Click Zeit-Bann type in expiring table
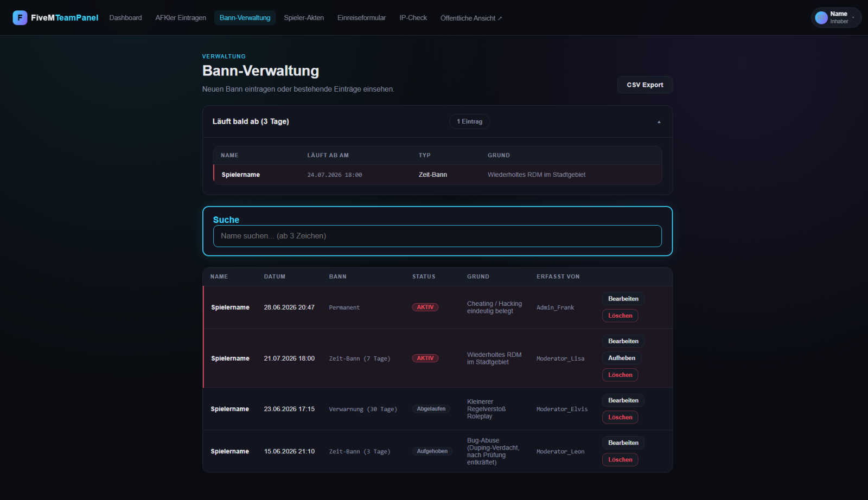This screenshot has width=868, height=500. (433, 175)
